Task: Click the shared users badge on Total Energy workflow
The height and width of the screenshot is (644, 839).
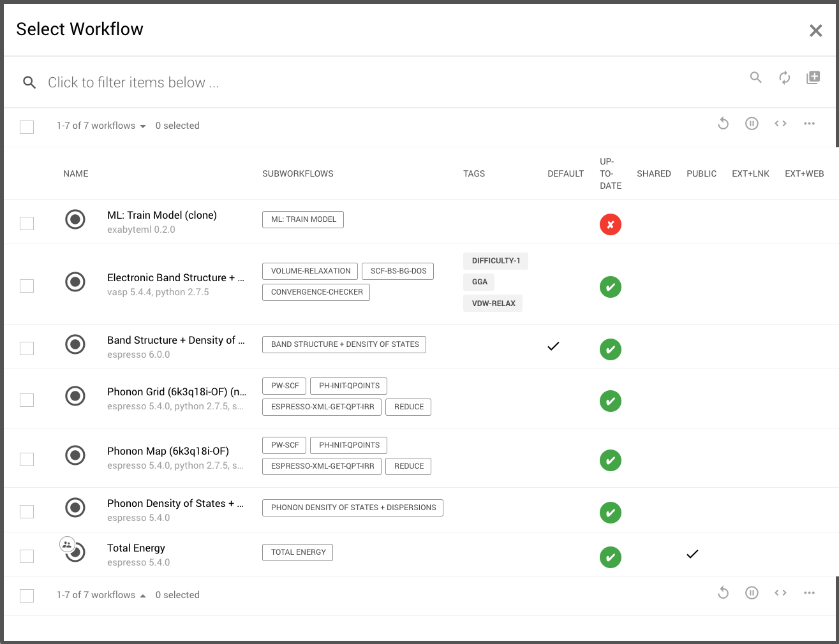Action: click(x=66, y=543)
